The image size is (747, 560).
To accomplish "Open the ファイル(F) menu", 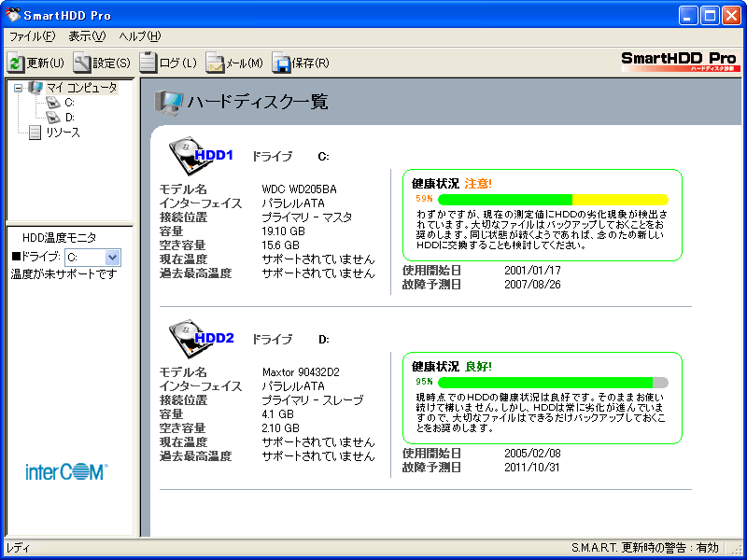I will (x=33, y=36).
